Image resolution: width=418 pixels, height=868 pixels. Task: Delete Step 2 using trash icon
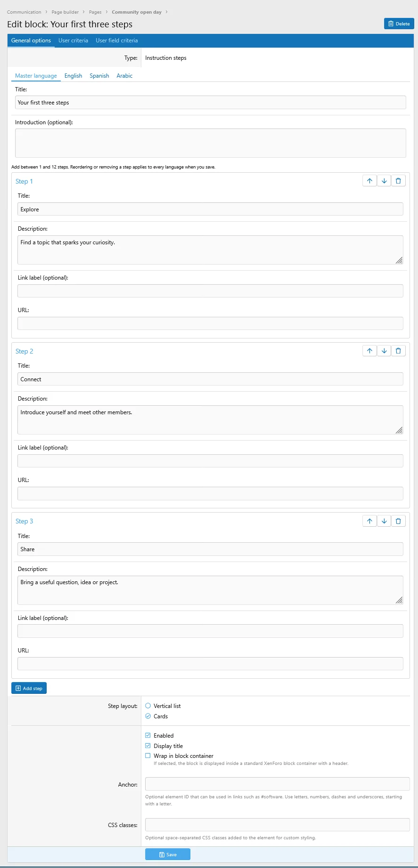[398, 351]
